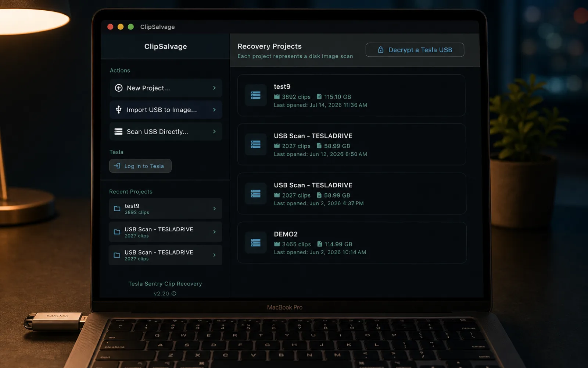Click the login arrow icon beside Log in to Tesla
The image size is (588, 368).
click(x=117, y=166)
